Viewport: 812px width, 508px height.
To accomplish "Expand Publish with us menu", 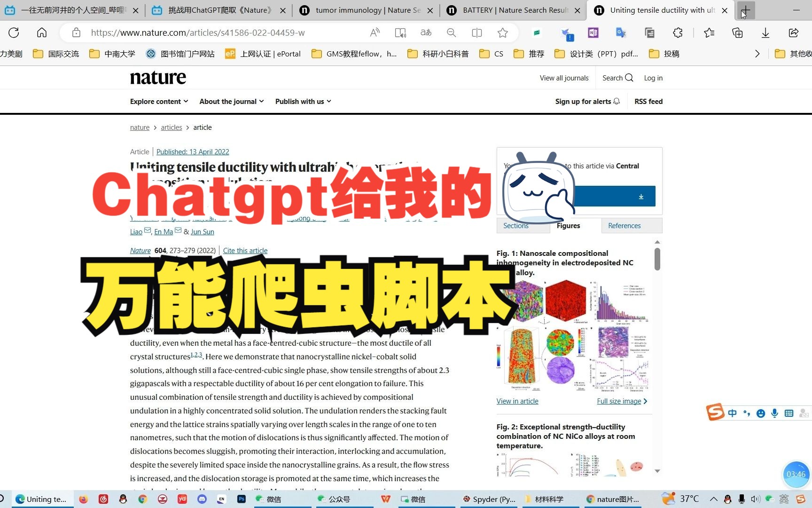I will (x=303, y=101).
